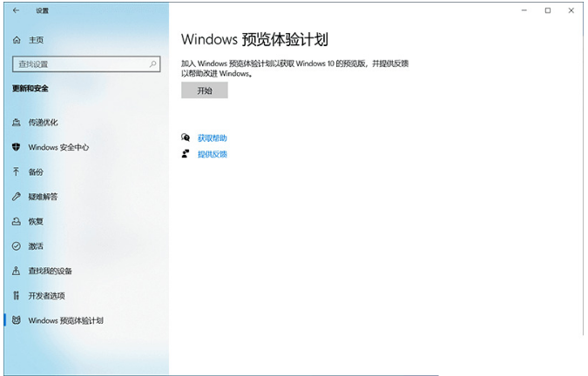Open the 备份 (Backup) page
Screen dimensions: 588x376
tap(35, 172)
